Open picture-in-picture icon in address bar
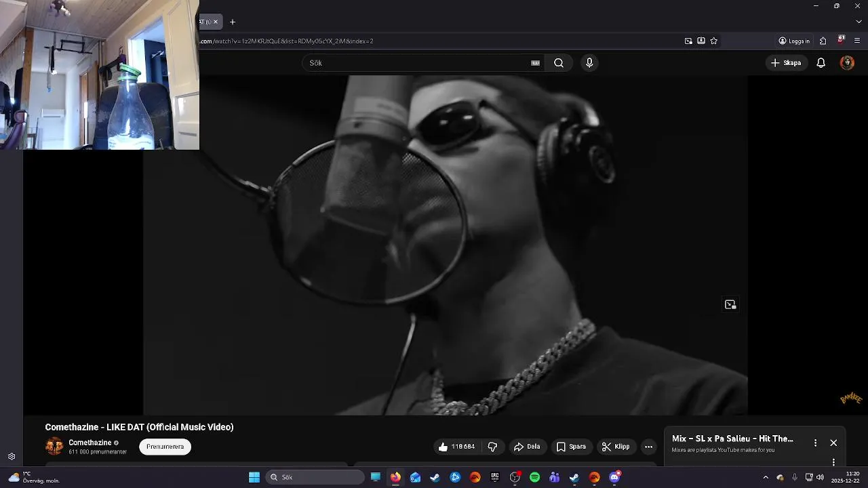 688,41
